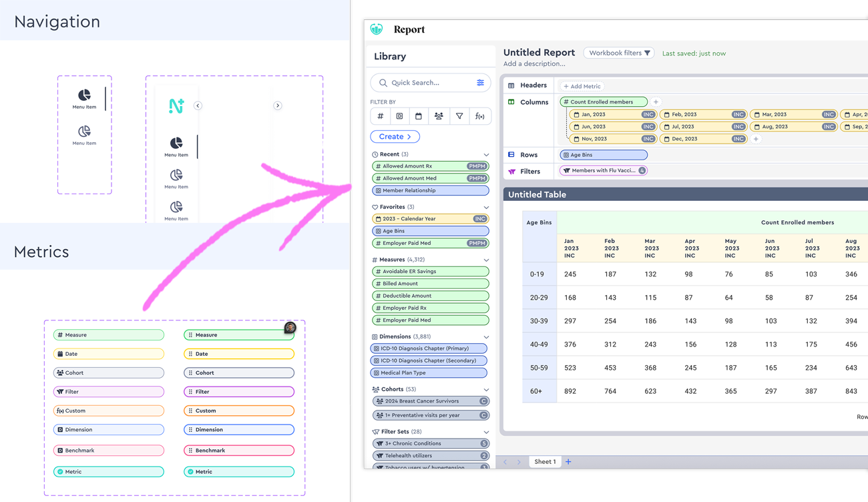Click the purple Filters funnel icon
The height and width of the screenshot is (502, 868).
pyautogui.click(x=512, y=172)
